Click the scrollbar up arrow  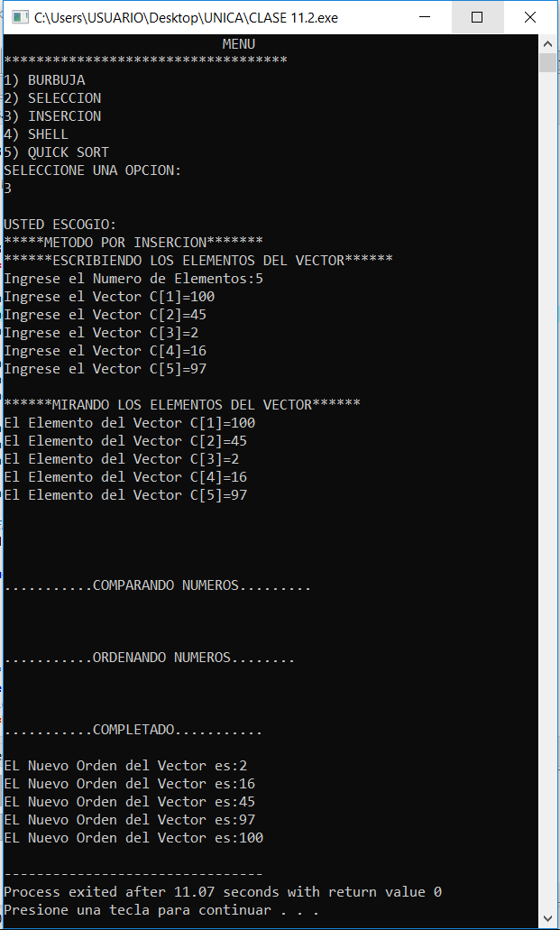click(547, 44)
